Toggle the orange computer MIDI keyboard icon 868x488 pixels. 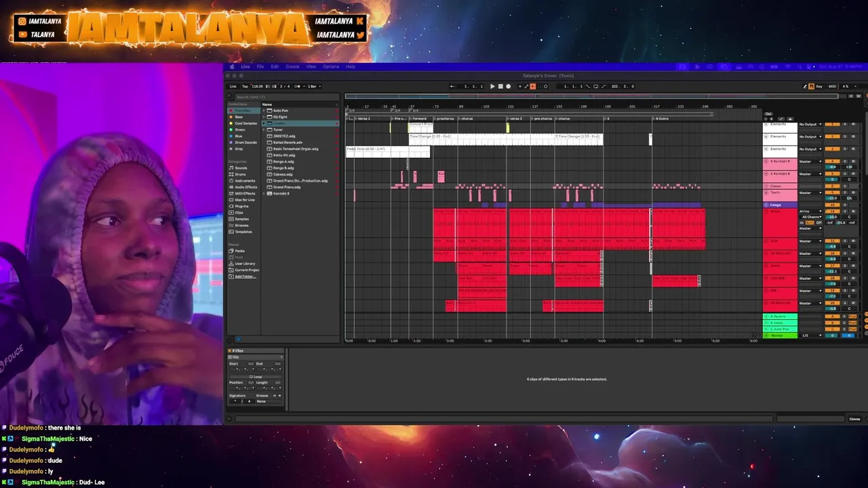click(811, 86)
